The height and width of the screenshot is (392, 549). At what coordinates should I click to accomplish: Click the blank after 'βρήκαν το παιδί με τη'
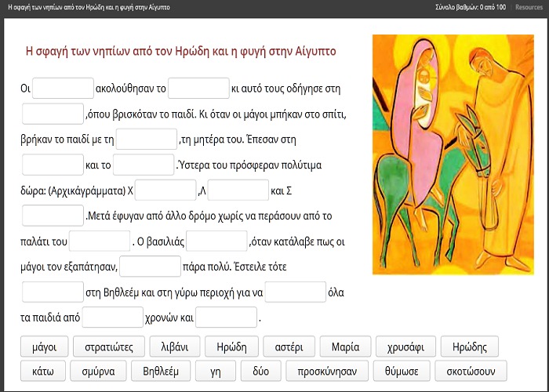[x=147, y=140]
